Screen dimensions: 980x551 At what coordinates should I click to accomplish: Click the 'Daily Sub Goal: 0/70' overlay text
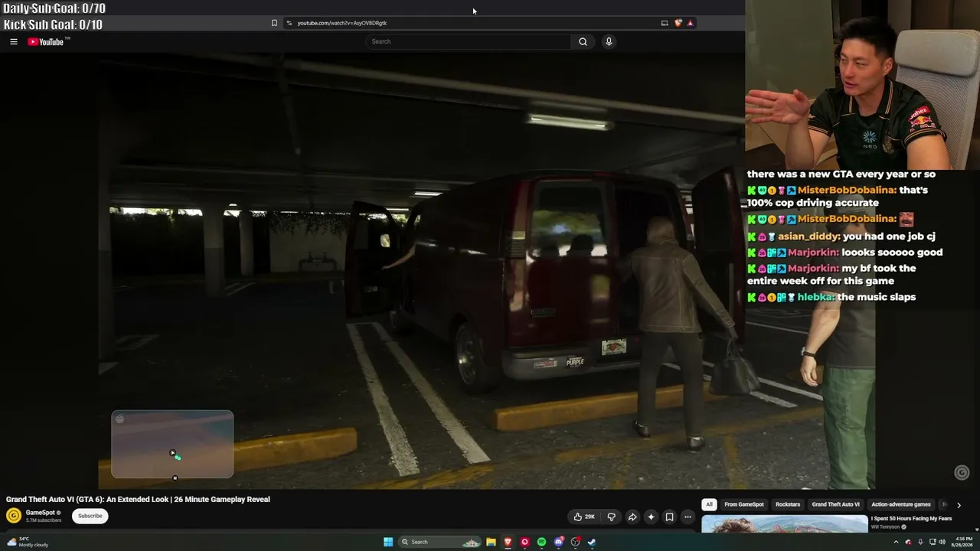pos(54,8)
